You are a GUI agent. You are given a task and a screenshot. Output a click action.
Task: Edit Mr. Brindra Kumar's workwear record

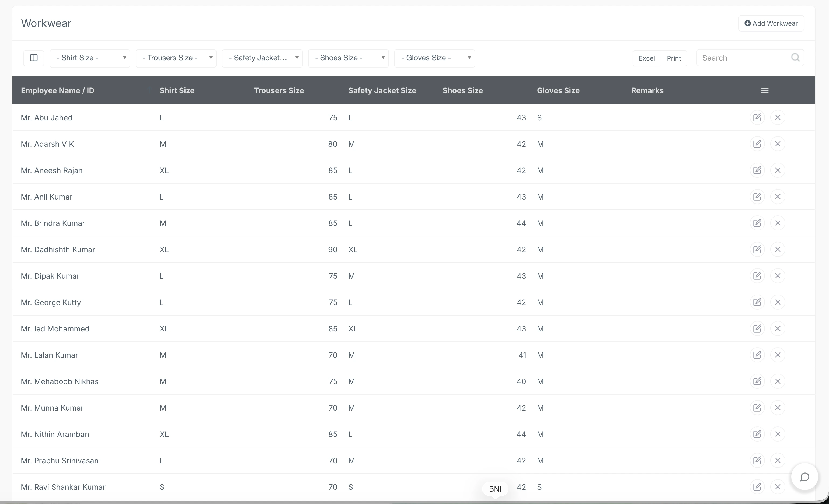[x=757, y=223]
